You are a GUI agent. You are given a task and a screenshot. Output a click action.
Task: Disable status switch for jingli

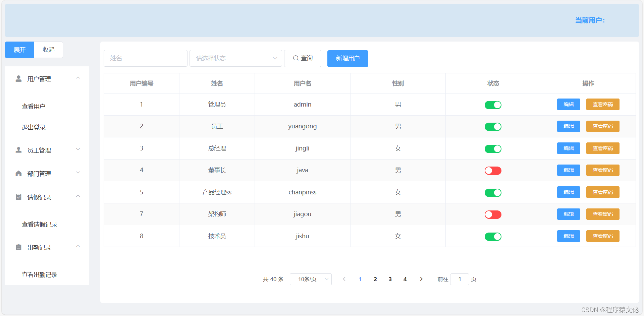click(x=493, y=149)
